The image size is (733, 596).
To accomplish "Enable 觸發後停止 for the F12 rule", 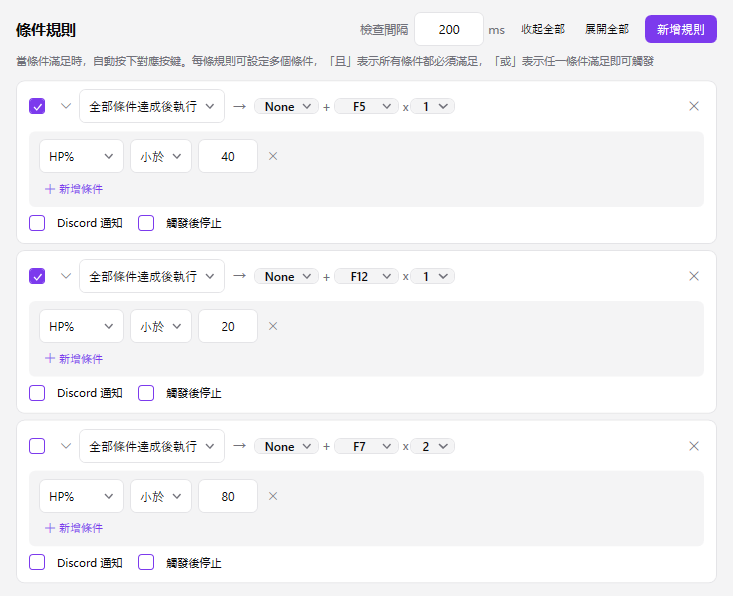I will tap(146, 393).
